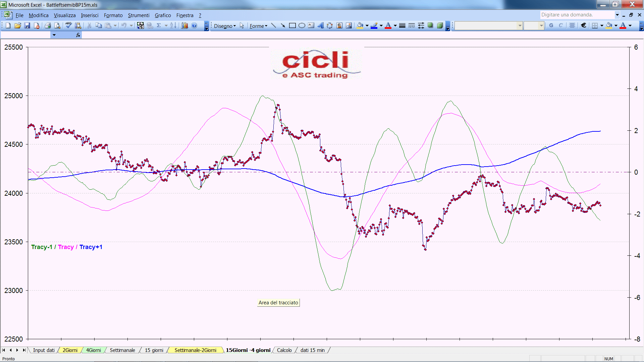Select the Oval drawing tool

[302, 25]
